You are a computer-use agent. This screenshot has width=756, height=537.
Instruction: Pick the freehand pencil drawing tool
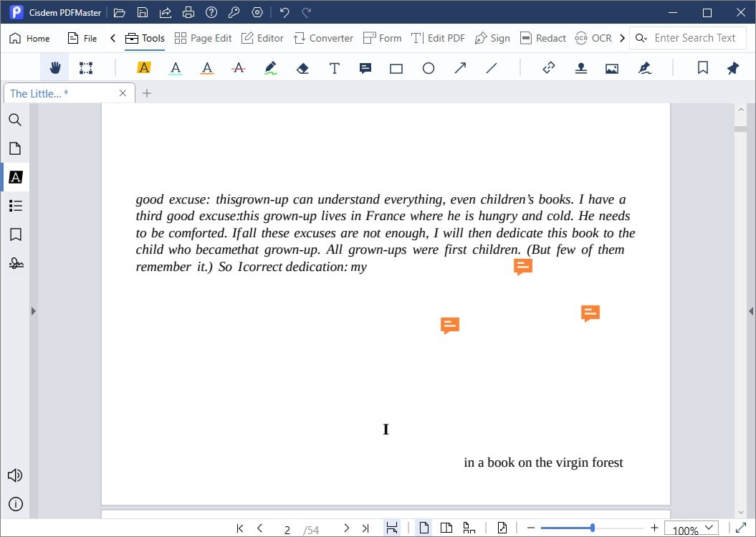[271, 68]
